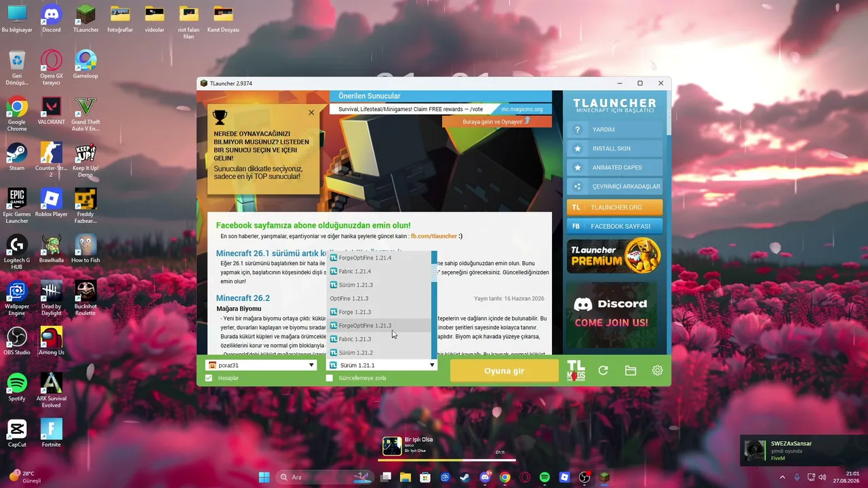This screenshot has height=488, width=868.
Task: Click the Buraya gelin ve Oynayın banner
Action: point(497,121)
